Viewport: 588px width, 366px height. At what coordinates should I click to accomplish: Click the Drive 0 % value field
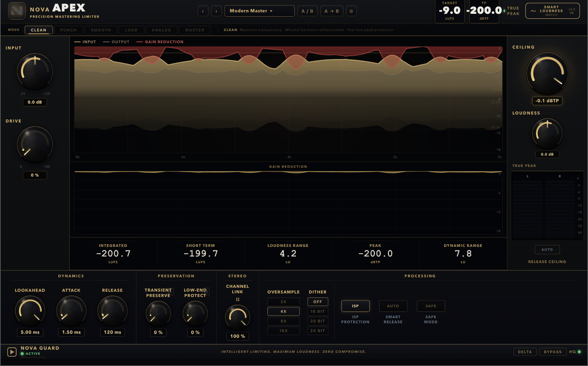(x=35, y=175)
